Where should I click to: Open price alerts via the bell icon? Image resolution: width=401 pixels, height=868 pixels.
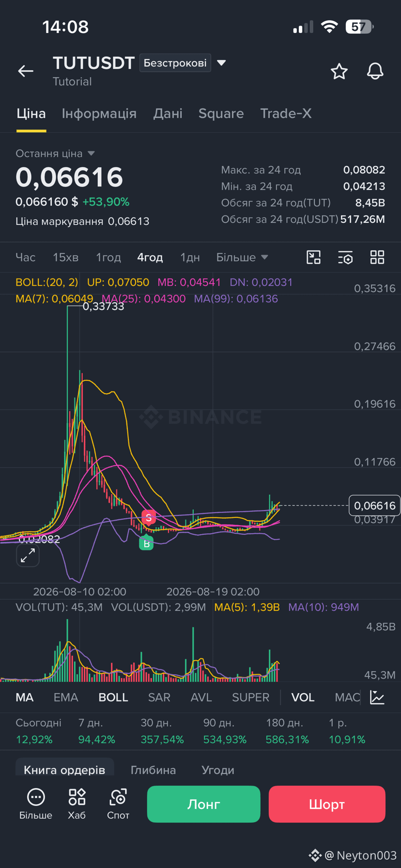(x=375, y=71)
